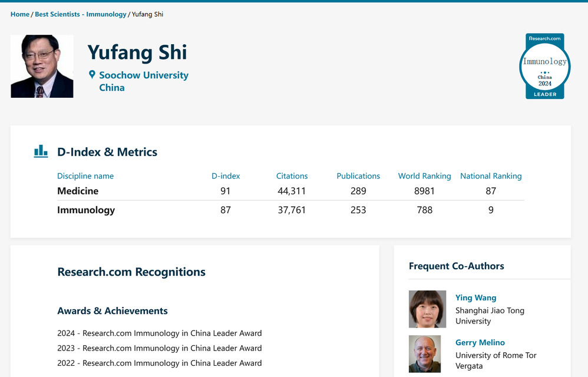
Task: Click the World Ranking column header
Action: (x=424, y=176)
